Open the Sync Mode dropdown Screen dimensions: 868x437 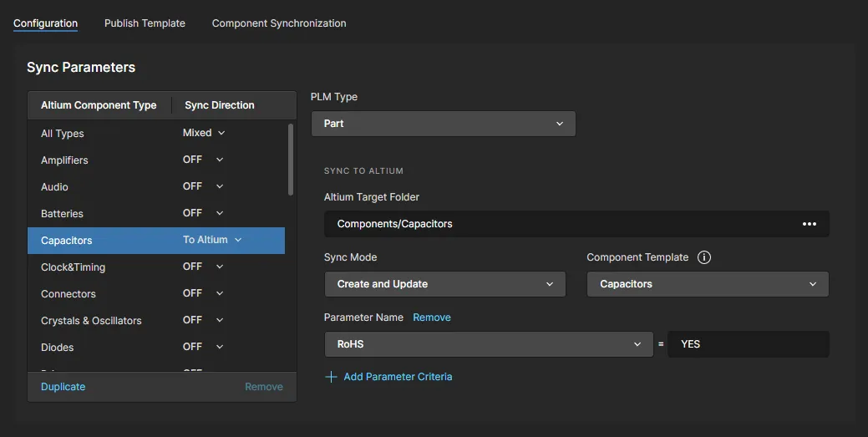point(444,284)
